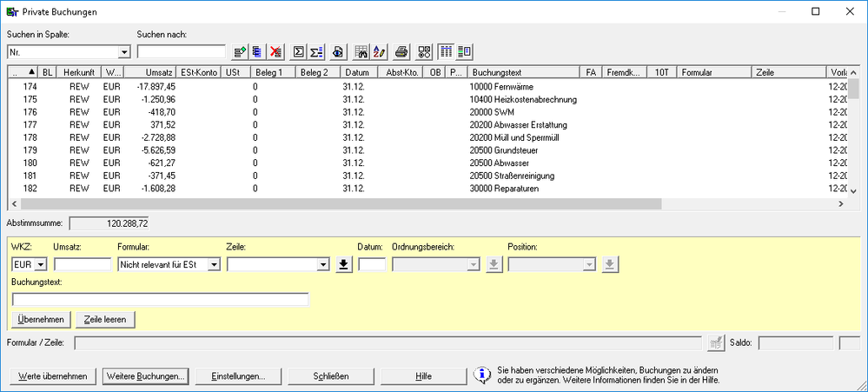The height and width of the screenshot is (392, 868).
Task: Open the WKZ currency EUR dropdown
Action: click(41, 264)
